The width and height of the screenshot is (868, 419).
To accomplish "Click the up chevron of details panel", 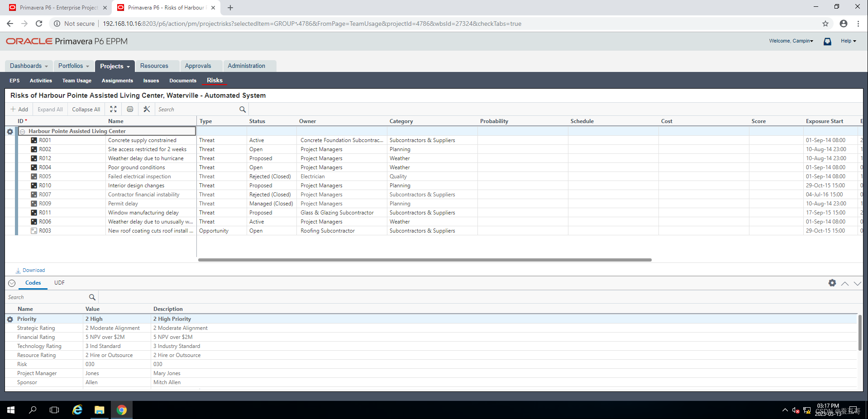I will pos(845,283).
